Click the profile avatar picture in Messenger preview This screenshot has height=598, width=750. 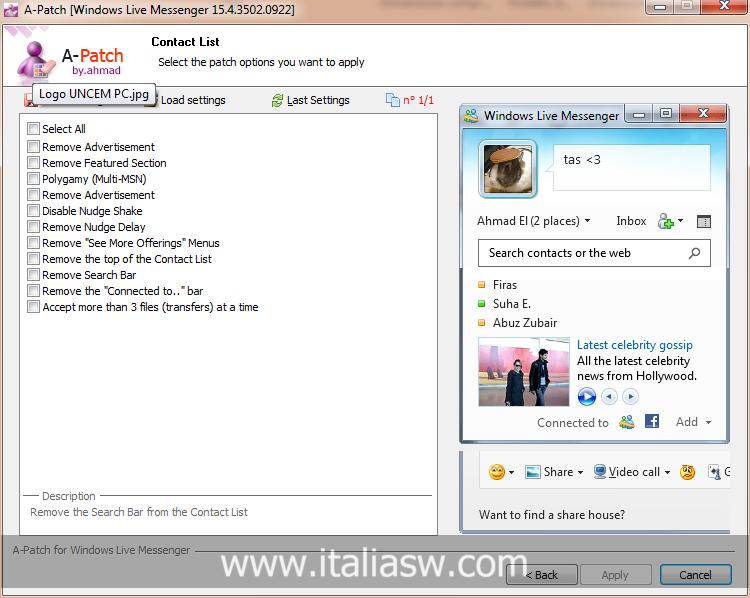click(x=507, y=169)
